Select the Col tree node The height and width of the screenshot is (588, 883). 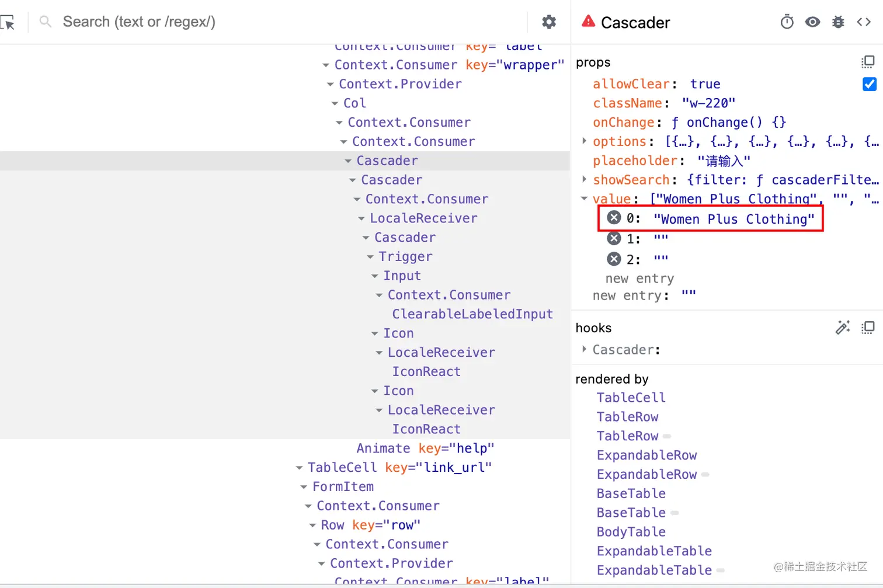pos(354,103)
